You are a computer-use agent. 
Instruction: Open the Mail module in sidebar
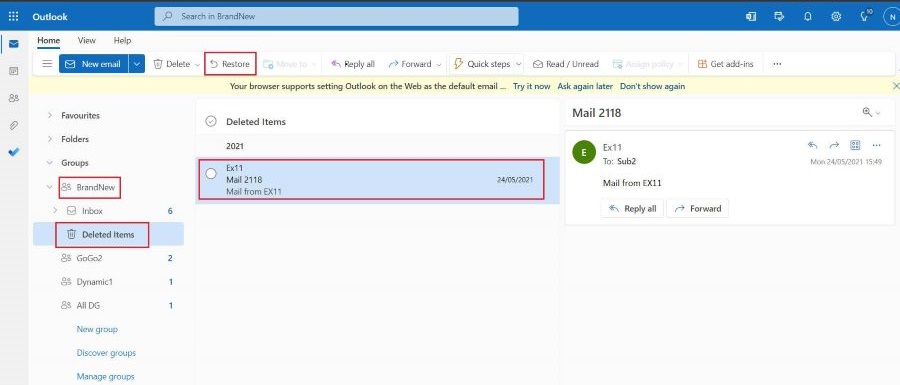[13, 44]
